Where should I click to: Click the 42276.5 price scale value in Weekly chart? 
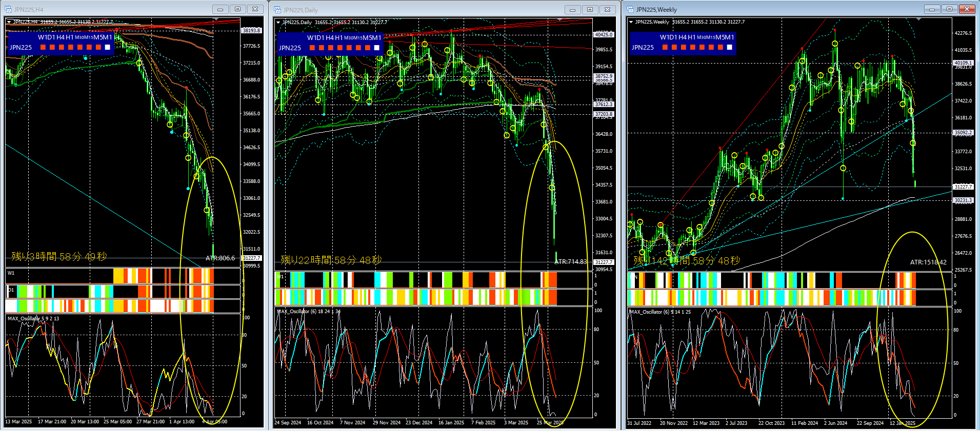tap(963, 33)
